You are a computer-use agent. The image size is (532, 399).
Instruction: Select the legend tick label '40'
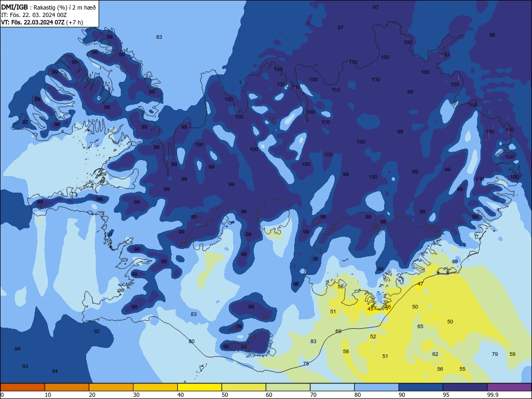(181, 395)
